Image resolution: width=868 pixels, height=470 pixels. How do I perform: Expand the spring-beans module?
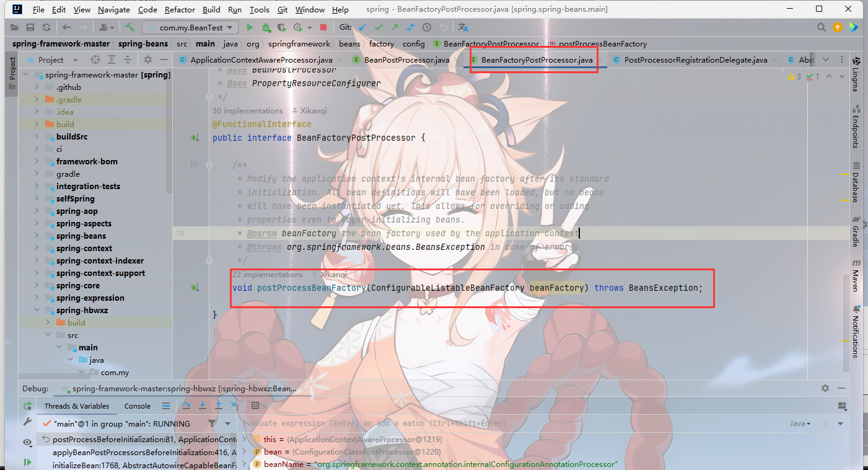37,236
